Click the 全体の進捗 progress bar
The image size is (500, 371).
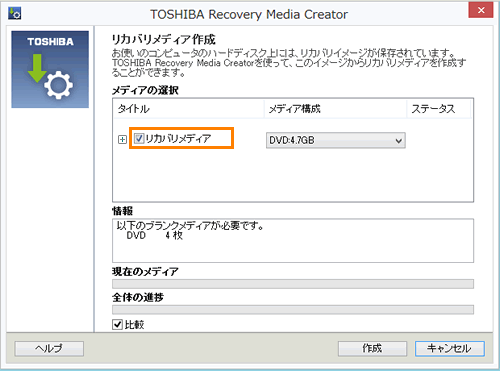293,310
